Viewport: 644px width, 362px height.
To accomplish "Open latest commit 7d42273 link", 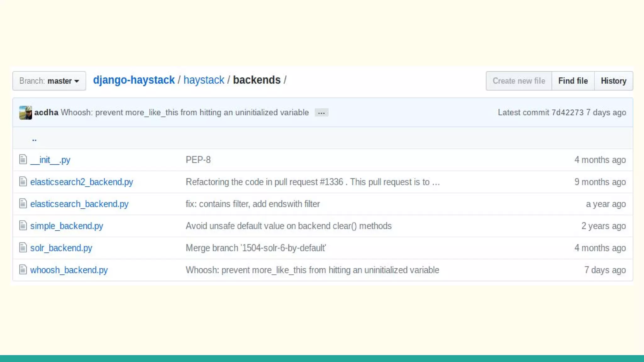I will pyautogui.click(x=567, y=112).
